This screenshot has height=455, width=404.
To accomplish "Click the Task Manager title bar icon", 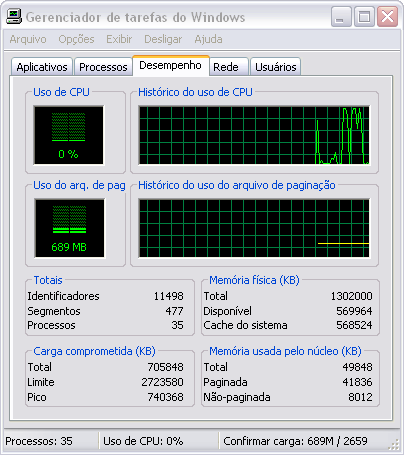I will (x=14, y=16).
